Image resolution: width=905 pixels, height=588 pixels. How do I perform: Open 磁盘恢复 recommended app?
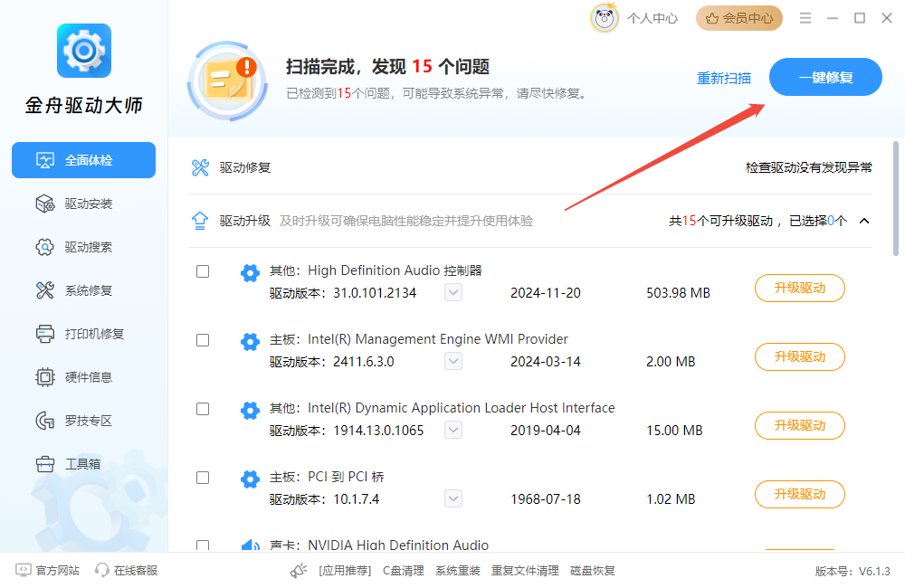point(592,571)
